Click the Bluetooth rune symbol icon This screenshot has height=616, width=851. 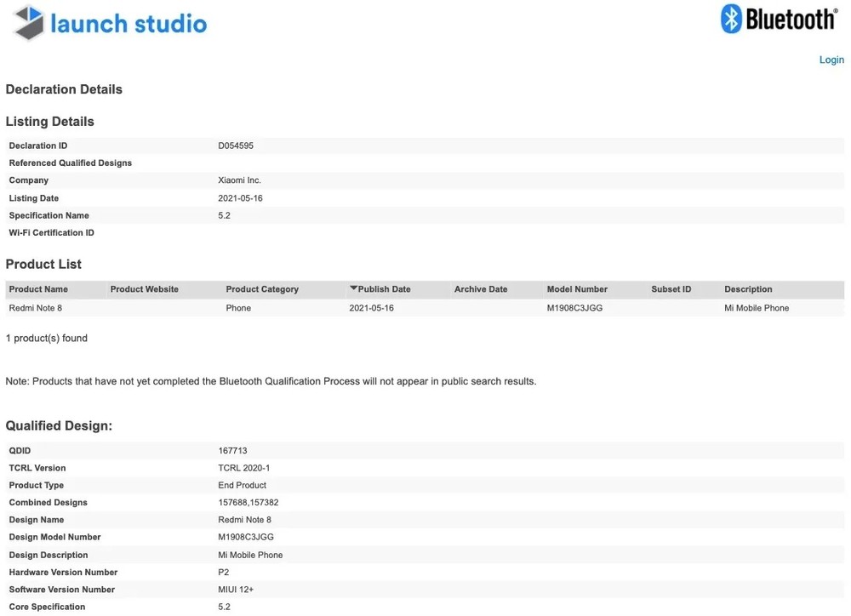coord(730,19)
